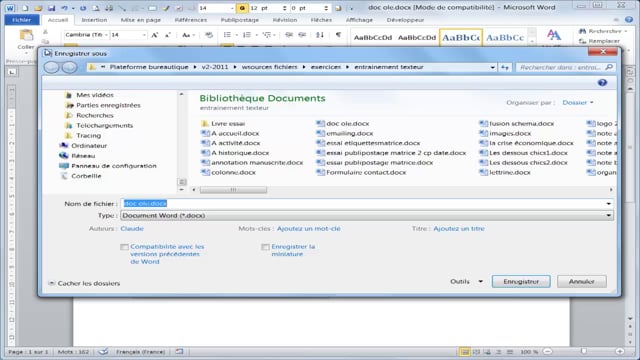Viewport: 640px width, 360px height.
Task: Click the Word help icon at ribbon right
Action: pyautogui.click(x=629, y=20)
